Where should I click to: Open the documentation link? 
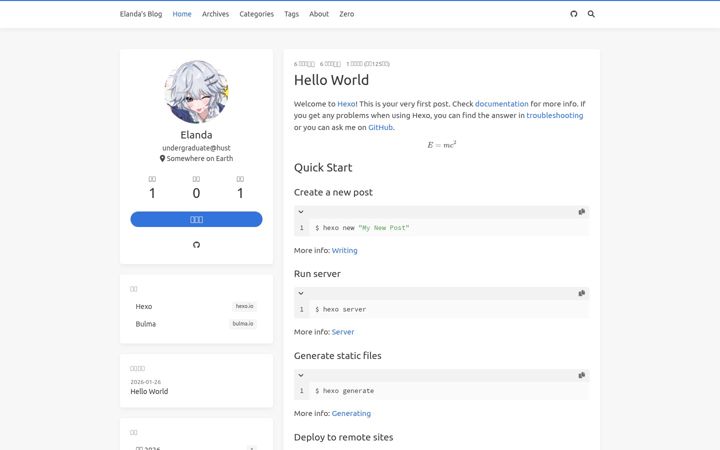point(501,104)
